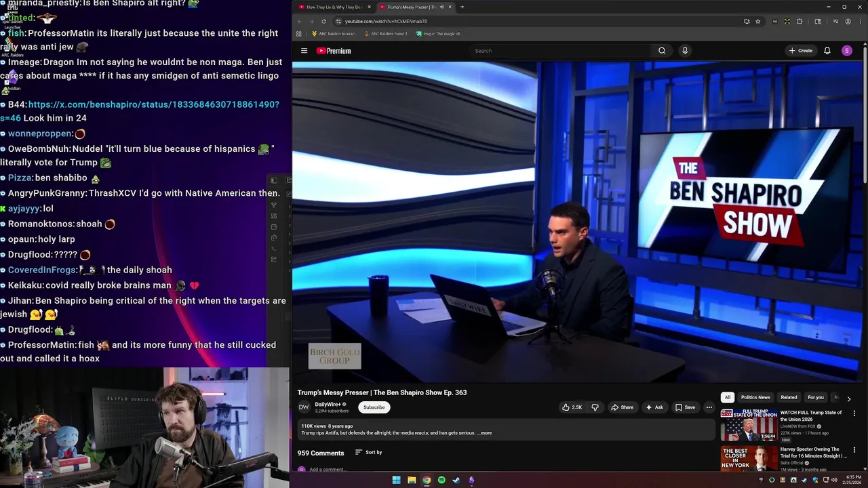Bookmark this page with star icon

point(758,21)
